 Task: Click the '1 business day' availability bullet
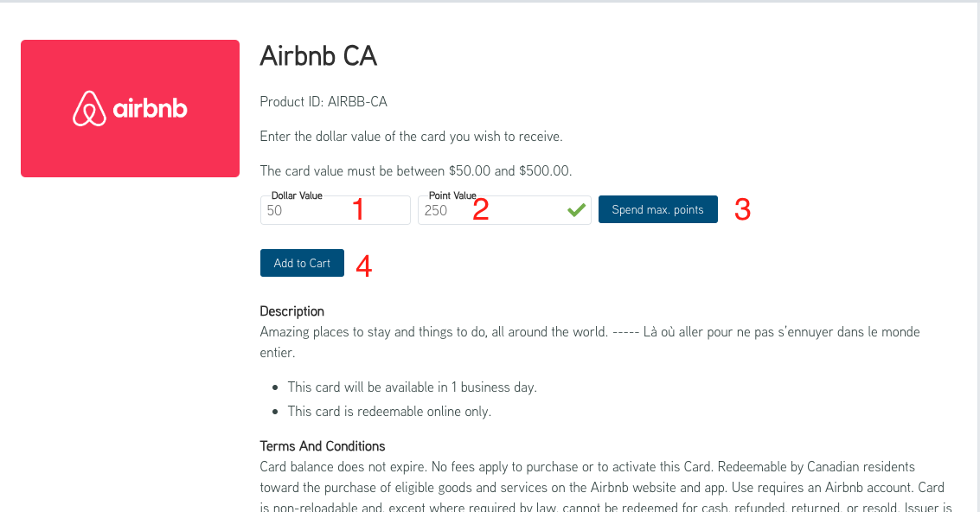(412, 387)
